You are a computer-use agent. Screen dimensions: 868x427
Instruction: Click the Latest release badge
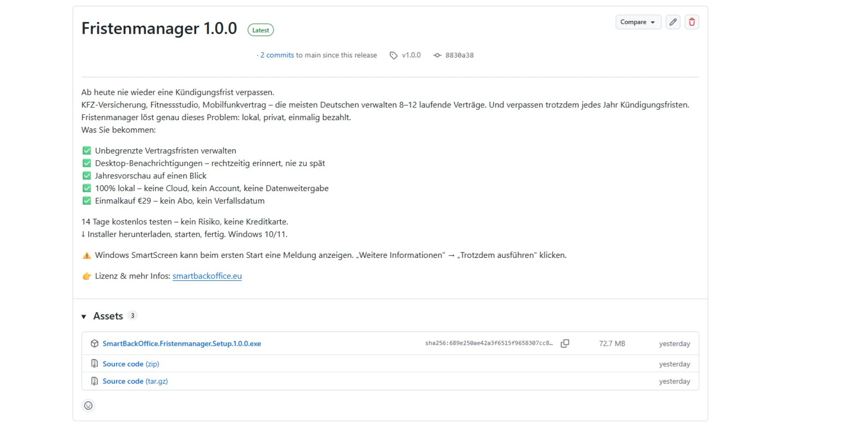click(260, 30)
